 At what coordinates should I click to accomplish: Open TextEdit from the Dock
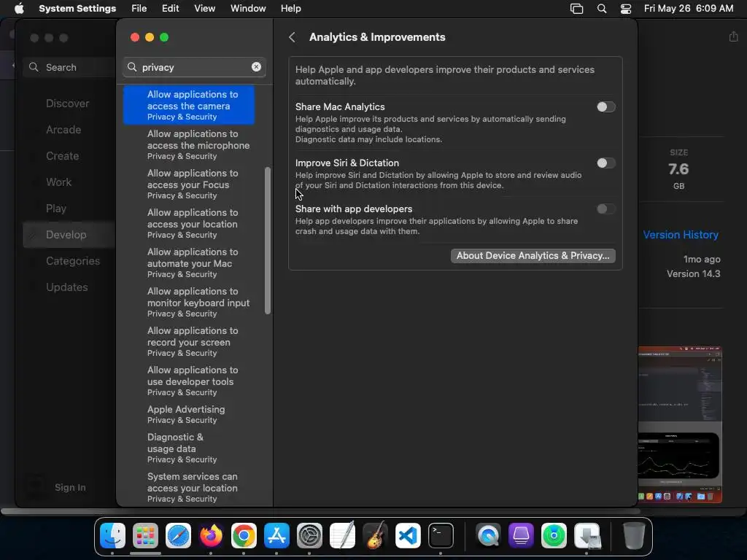[343, 536]
